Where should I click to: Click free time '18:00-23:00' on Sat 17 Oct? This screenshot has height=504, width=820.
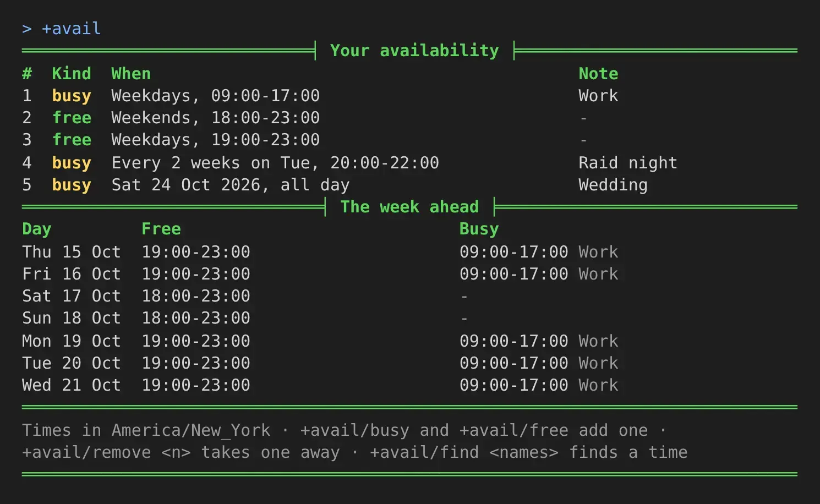coord(196,296)
